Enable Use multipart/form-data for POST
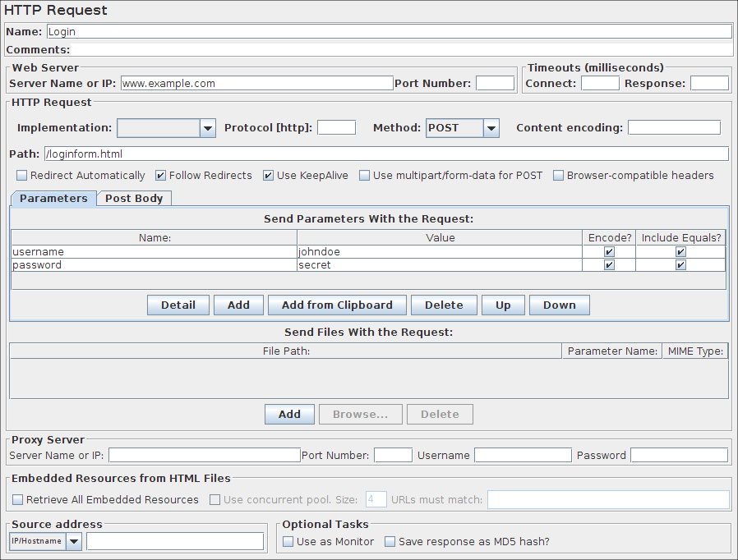This screenshot has width=738, height=560. coord(365,176)
